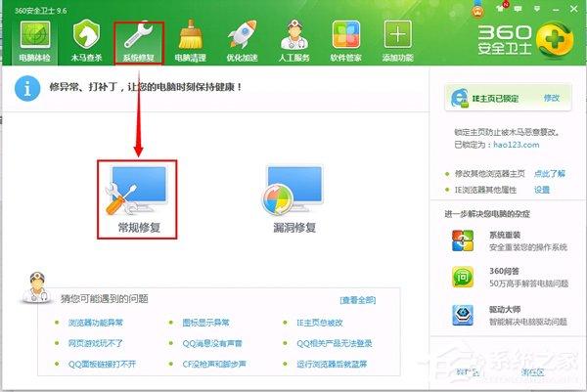The height and width of the screenshot is (392, 587).
Task: Click 设置 for IE浏览器其他属性
Action: pos(542,190)
